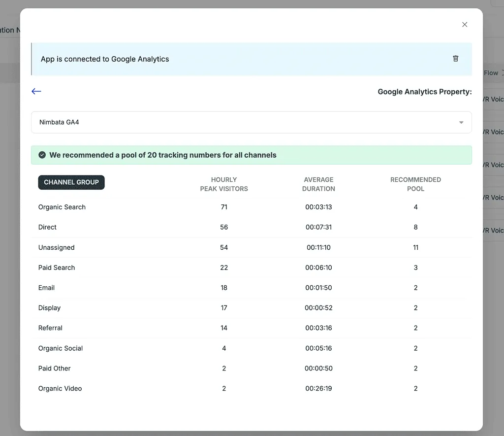
Task: Select the Direct channel label
Action: point(47,227)
